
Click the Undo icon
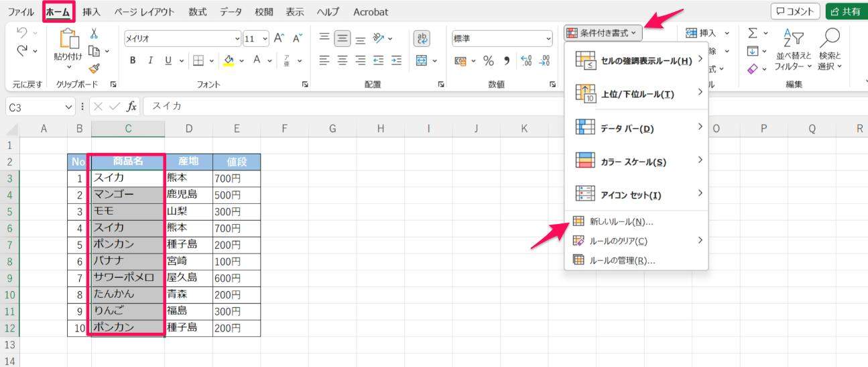click(21, 32)
